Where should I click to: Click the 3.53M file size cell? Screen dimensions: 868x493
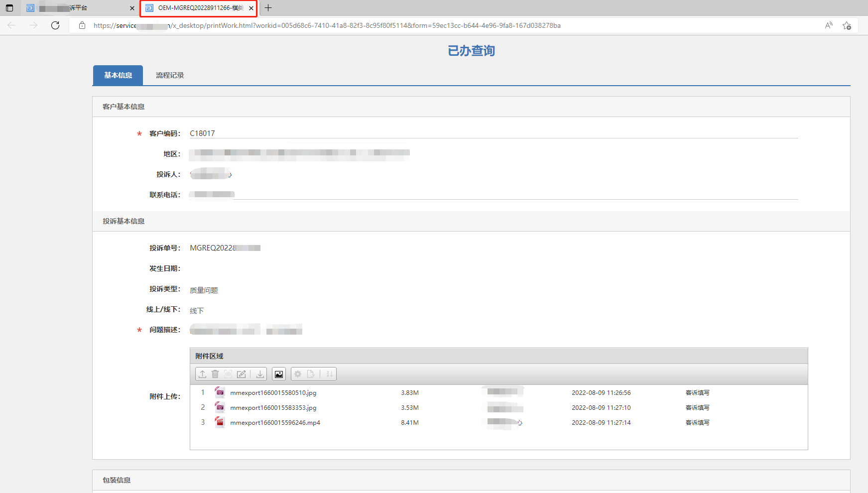point(410,408)
